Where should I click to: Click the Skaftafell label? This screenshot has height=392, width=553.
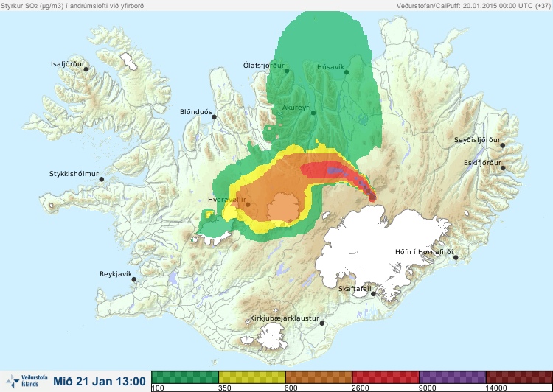[355, 289]
